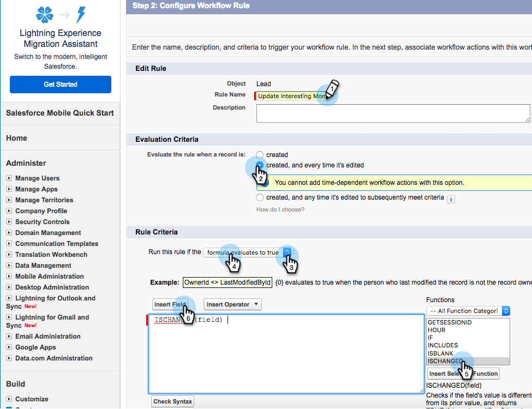The width and height of the screenshot is (532, 409).
Task: Click the Get Started button
Action: pyautogui.click(x=61, y=85)
